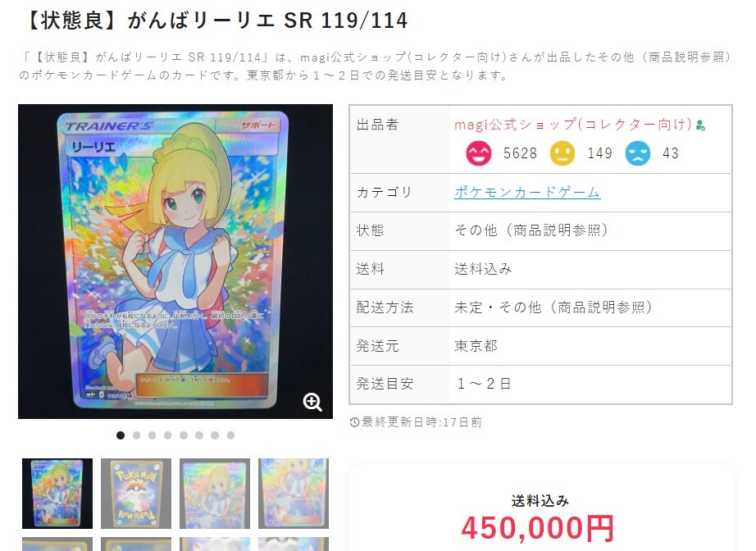Click the blue sad face rating icon
The image size is (756, 551).
(x=637, y=153)
